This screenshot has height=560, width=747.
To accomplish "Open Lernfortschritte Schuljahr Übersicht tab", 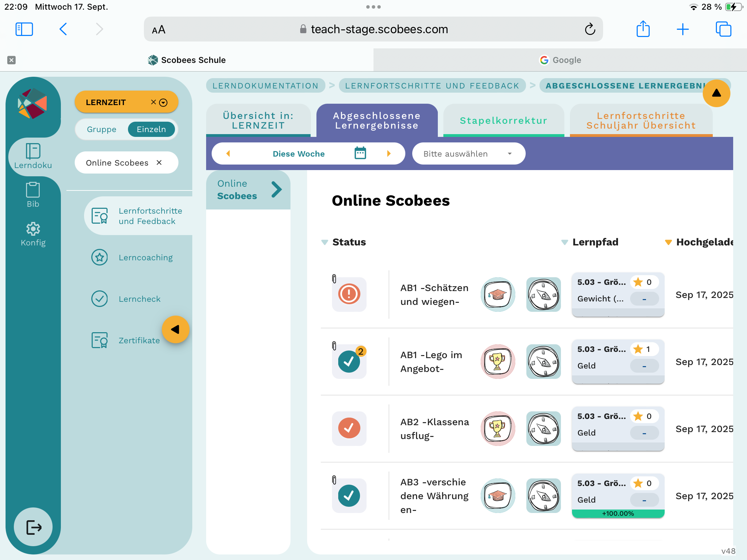I will pos(640,120).
